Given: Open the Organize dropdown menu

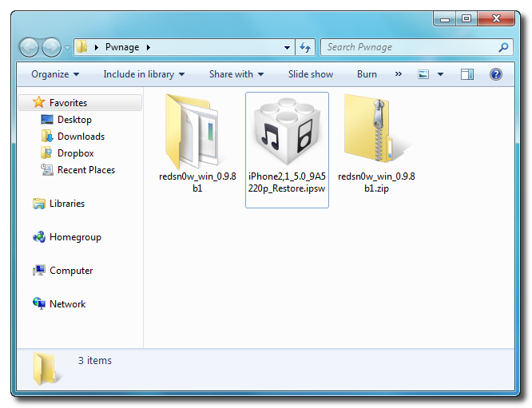Looking at the screenshot, I should [55, 74].
